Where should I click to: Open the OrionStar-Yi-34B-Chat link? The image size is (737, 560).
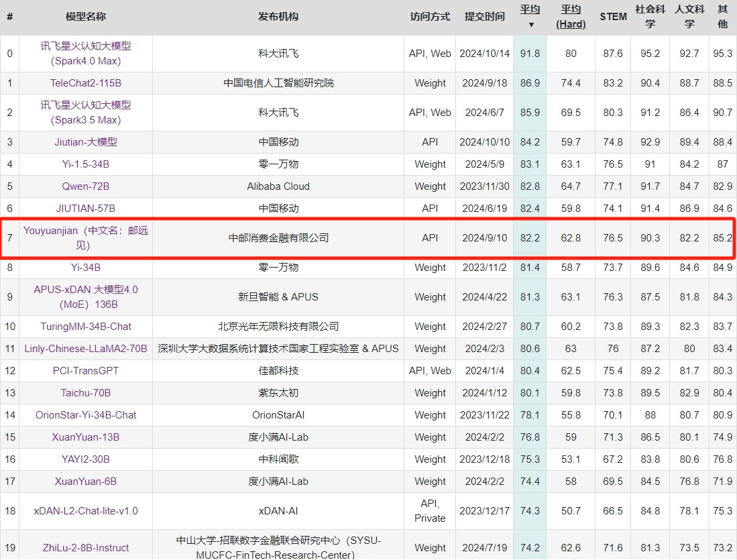86,415
